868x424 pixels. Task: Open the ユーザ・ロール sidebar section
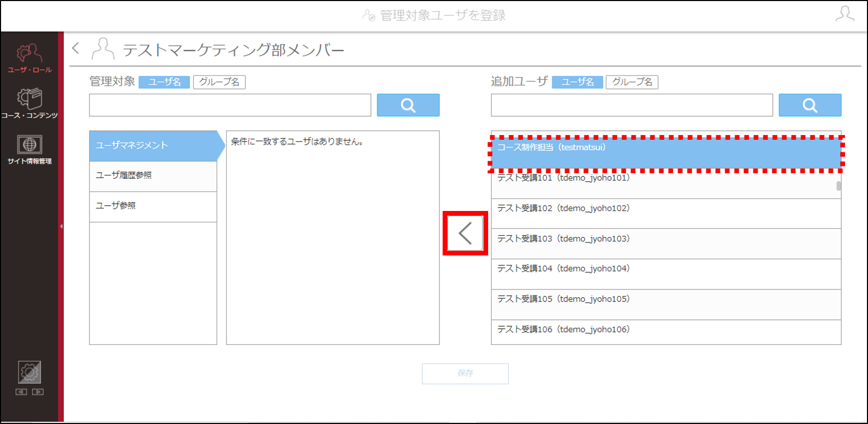point(29,59)
